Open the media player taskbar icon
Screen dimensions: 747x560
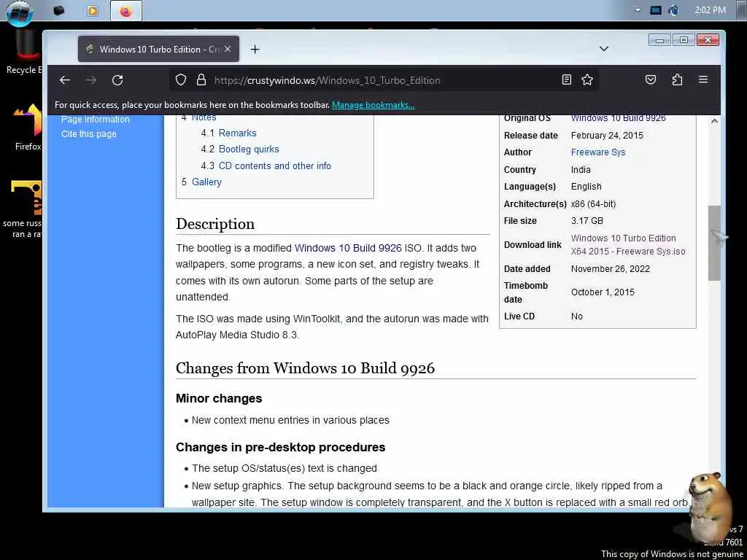point(93,10)
